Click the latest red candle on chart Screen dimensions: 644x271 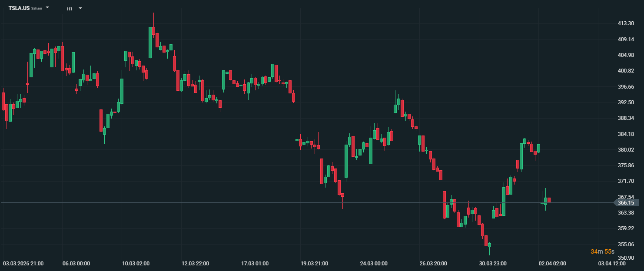coord(549,200)
